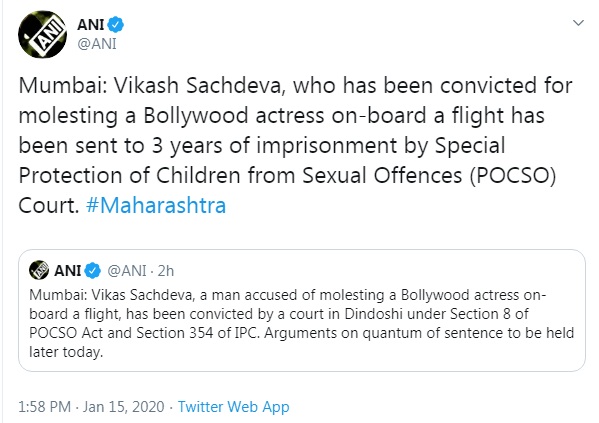Open the @ANI handle under the name
This screenshot has width=599, height=423.
tap(97, 44)
